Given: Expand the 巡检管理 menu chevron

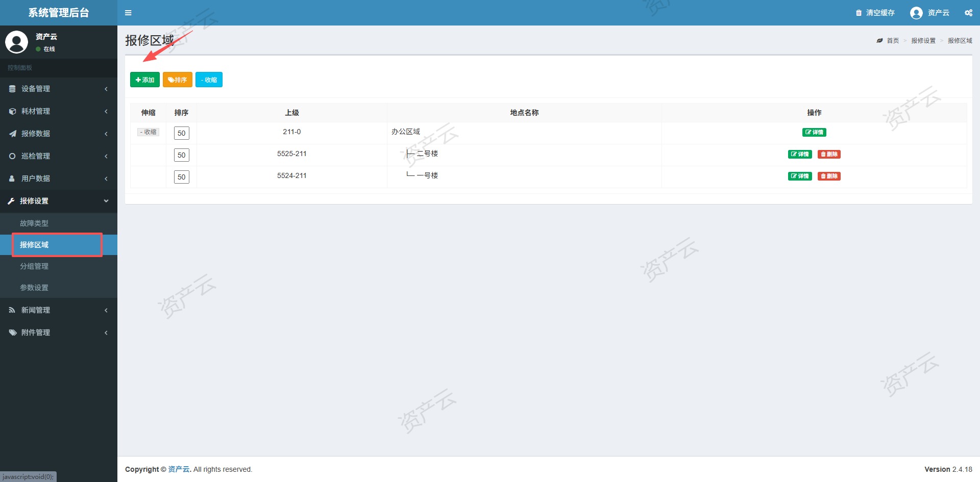Looking at the screenshot, I should (x=106, y=156).
